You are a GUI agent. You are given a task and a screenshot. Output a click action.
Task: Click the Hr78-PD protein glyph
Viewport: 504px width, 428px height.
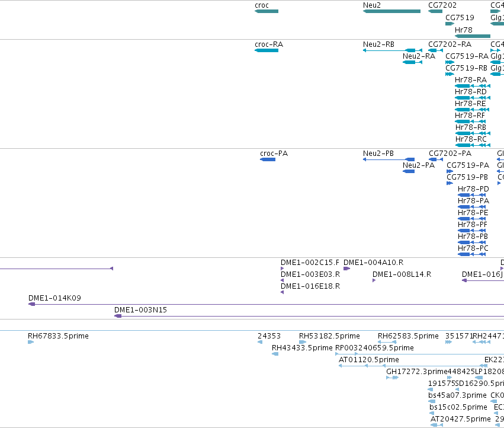point(471,195)
